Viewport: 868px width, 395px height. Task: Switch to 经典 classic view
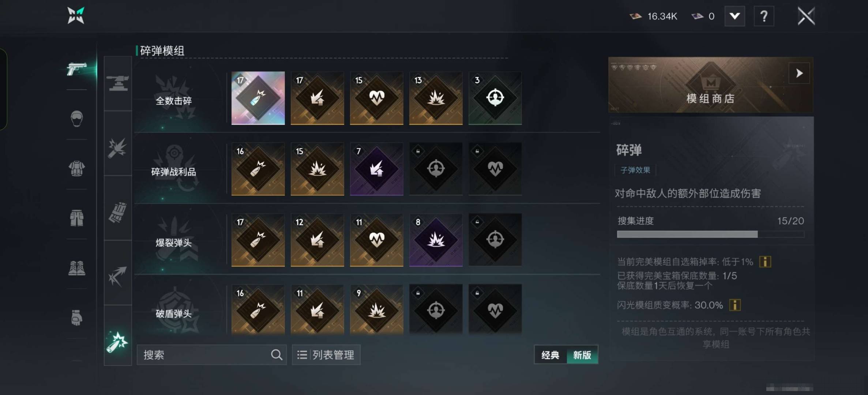(550, 355)
